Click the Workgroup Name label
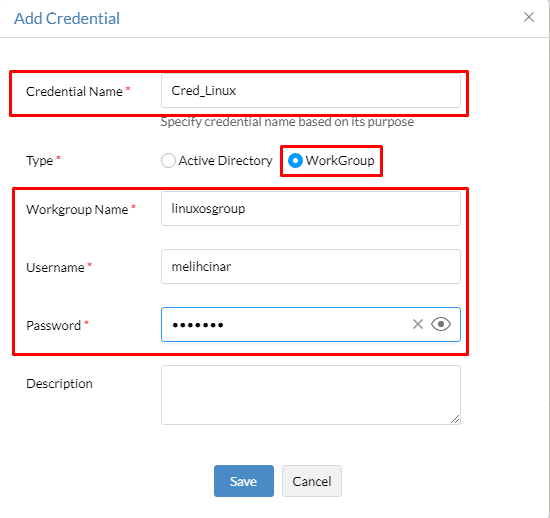 [77, 209]
